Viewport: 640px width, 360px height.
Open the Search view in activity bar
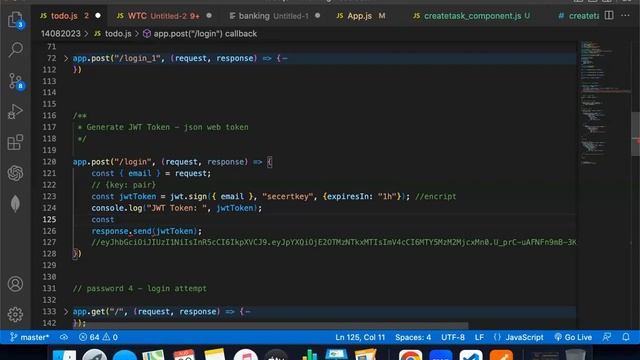coord(15,50)
